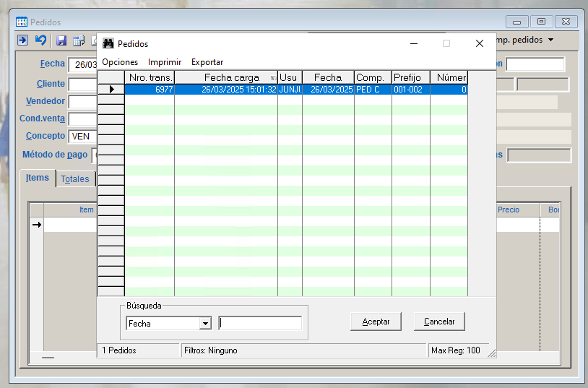Close the Pedidos search dialog

coord(479,43)
